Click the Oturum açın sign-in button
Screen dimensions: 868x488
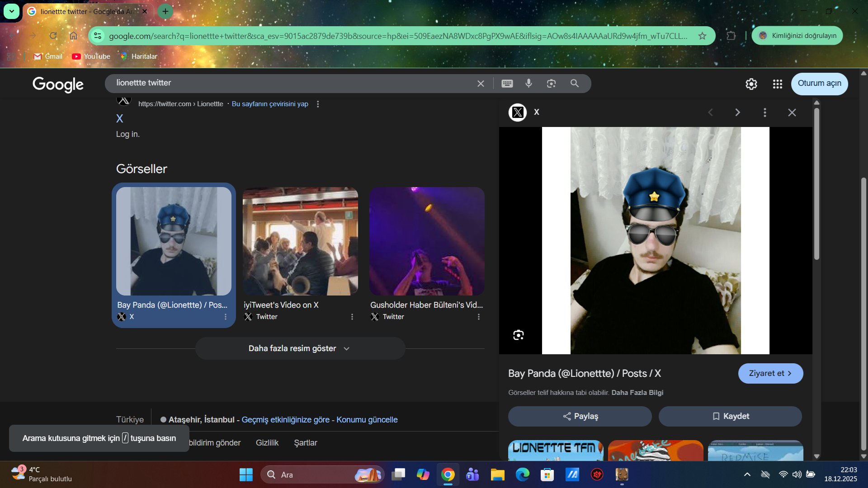820,84
